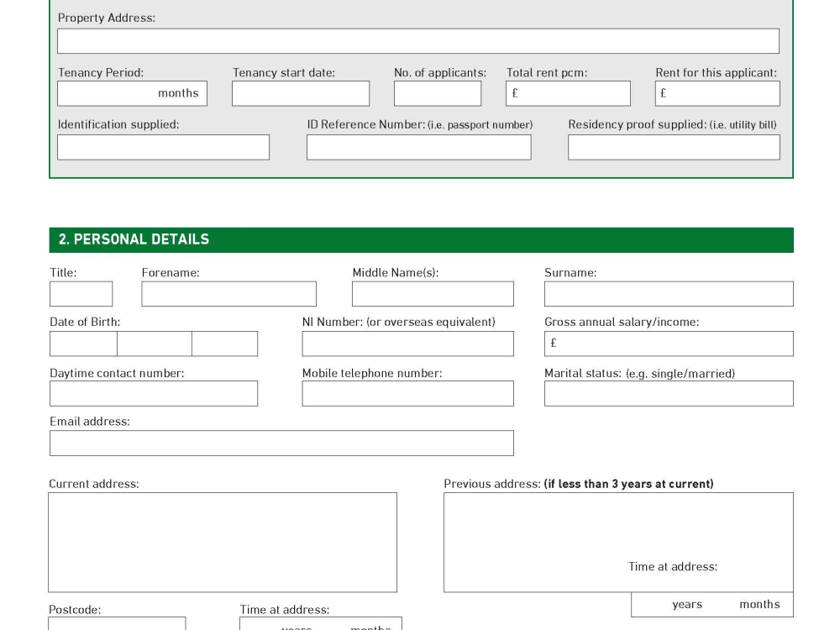
Task: Click the ID Reference Number field
Action: [x=417, y=146]
